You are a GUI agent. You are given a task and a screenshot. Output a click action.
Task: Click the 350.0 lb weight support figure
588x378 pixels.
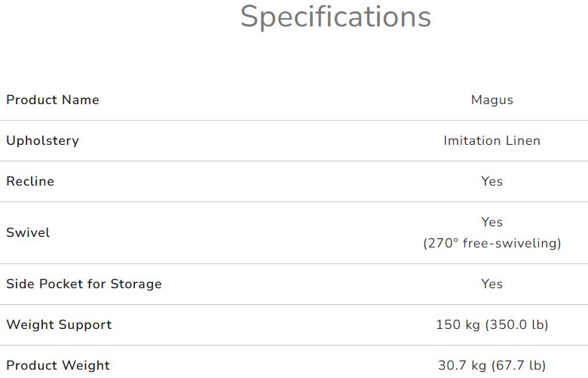pyautogui.click(x=514, y=324)
